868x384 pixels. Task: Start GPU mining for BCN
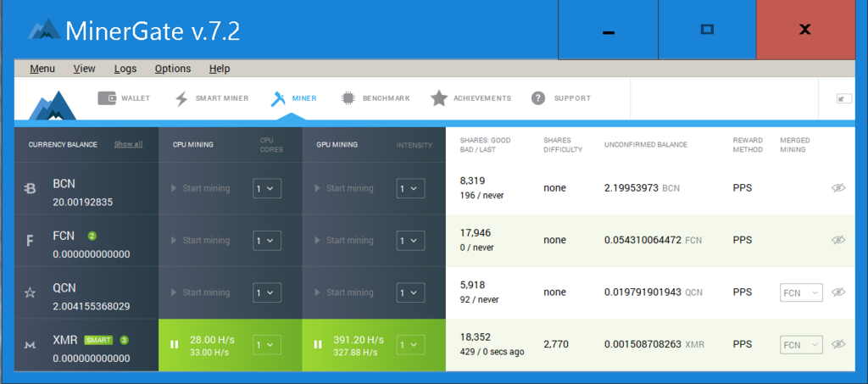pyautogui.click(x=344, y=188)
